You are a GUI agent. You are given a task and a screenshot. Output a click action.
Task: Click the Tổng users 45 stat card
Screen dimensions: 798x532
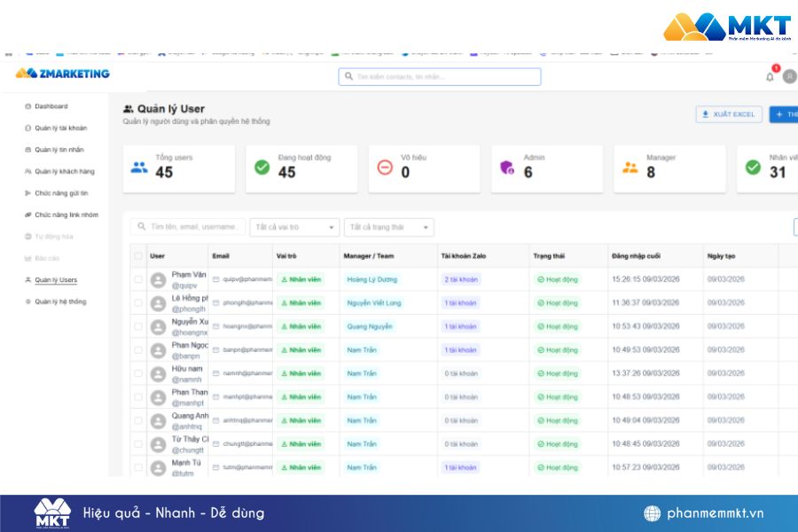[x=179, y=168]
